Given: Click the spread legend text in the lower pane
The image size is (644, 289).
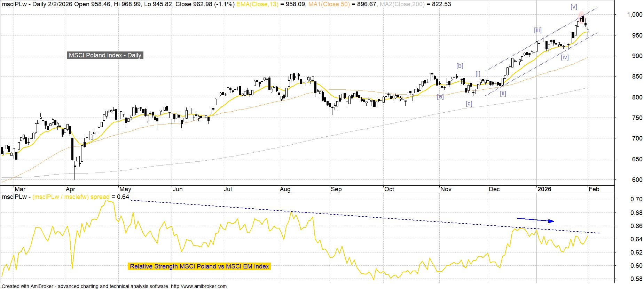Looking at the screenshot, I should 71,197.
